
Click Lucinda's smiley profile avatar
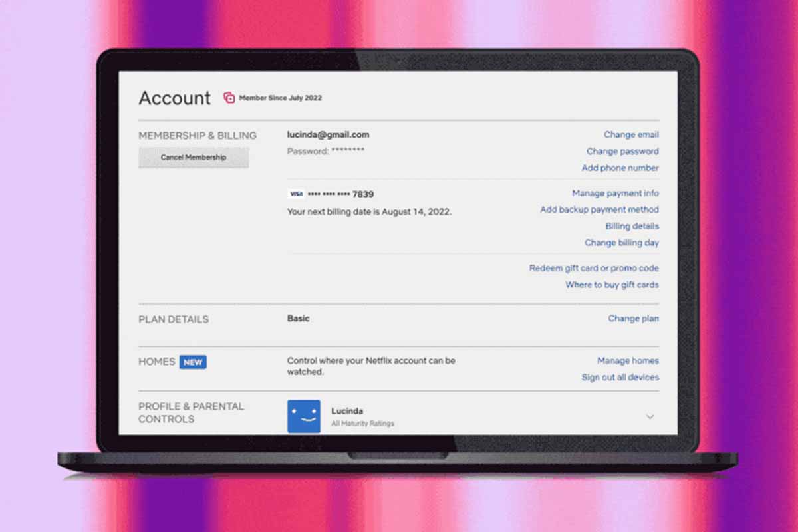pos(304,416)
